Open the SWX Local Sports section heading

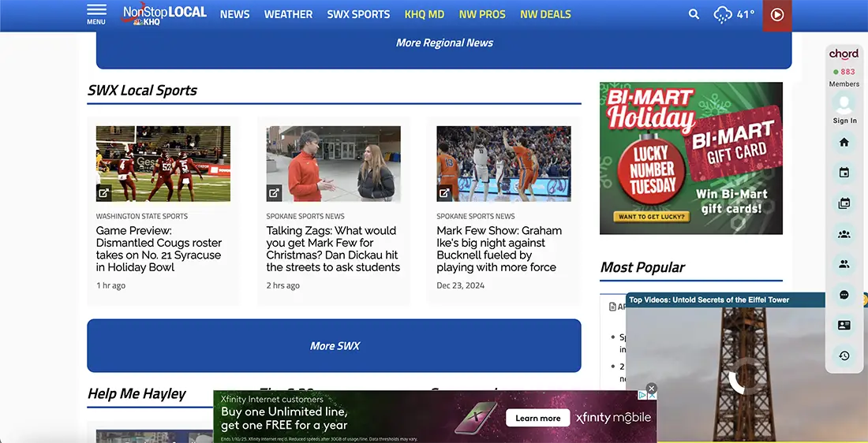[x=142, y=90]
